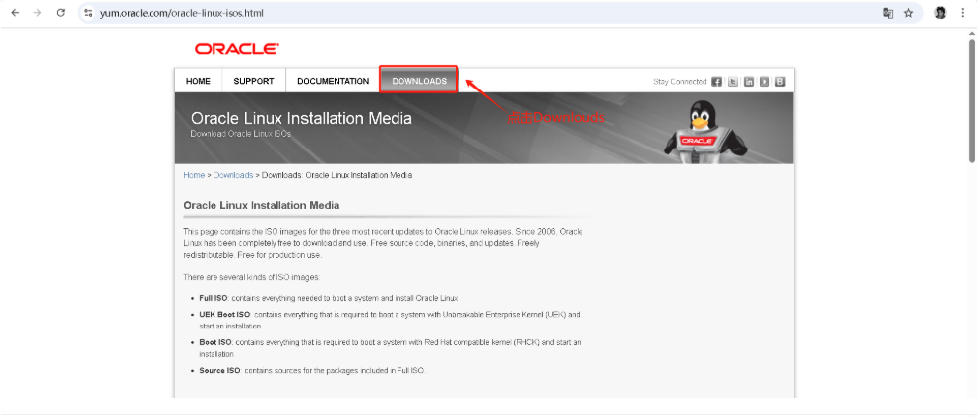Open the HOME navigation tab
The width and height of the screenshot is (980, 417).
click(198, 81)
